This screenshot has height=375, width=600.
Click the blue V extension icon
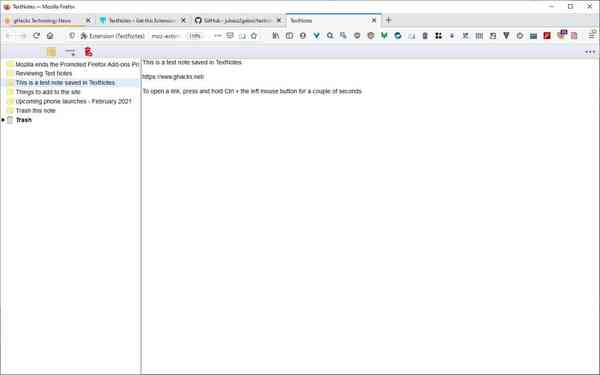pos(316,36)
